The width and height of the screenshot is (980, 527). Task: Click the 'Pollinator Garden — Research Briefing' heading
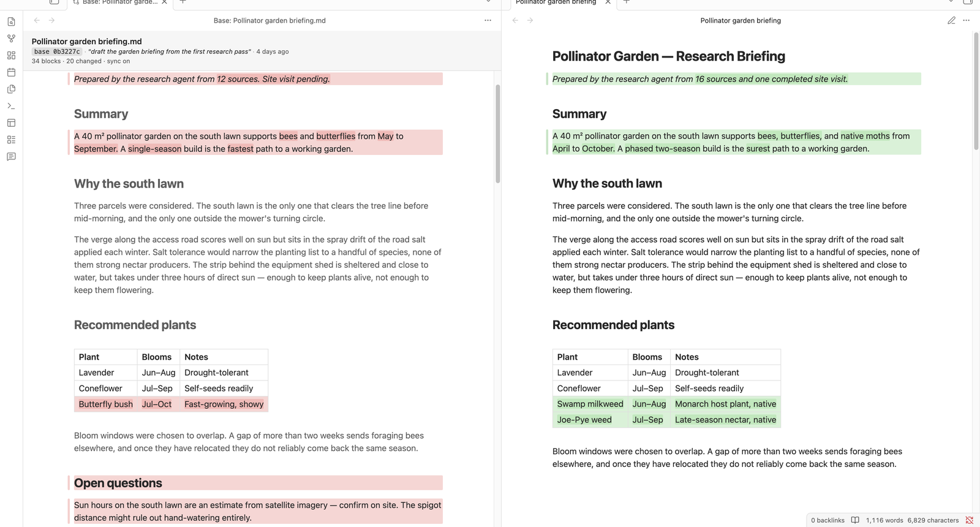668,56
